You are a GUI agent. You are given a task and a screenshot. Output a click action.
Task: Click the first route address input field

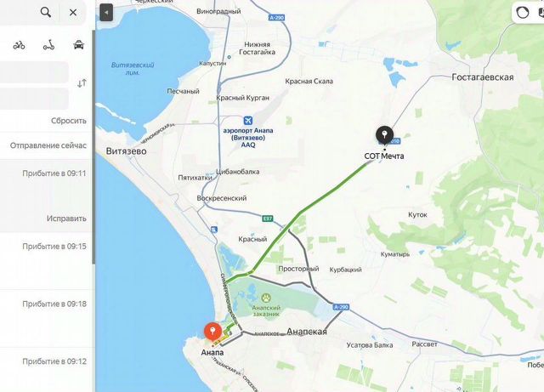[x=34, y=72]
